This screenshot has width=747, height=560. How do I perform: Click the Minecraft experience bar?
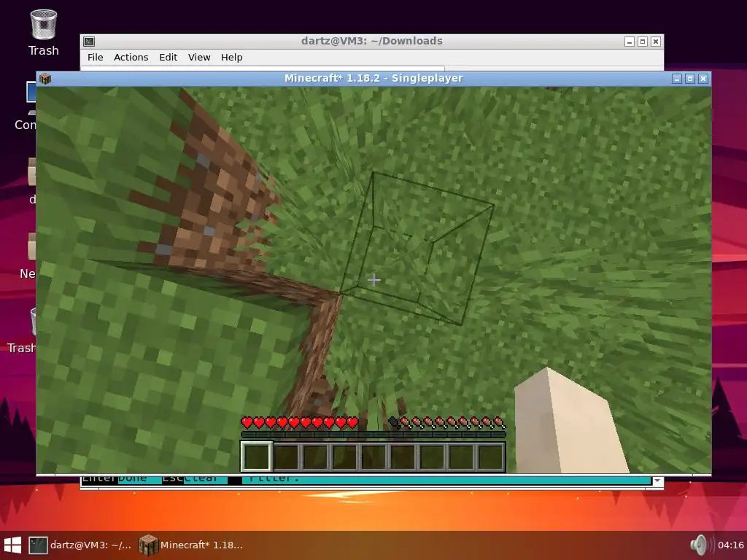(373, 435)
